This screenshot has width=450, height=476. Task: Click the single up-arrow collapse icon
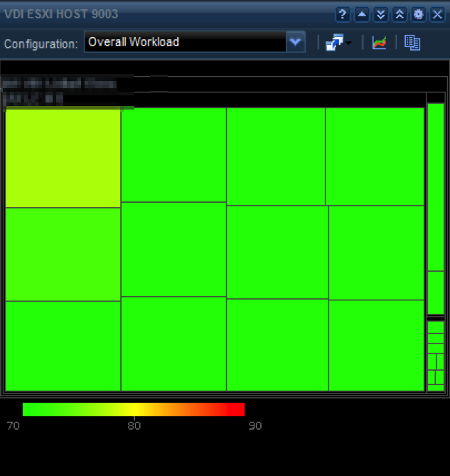click(362, 14)
